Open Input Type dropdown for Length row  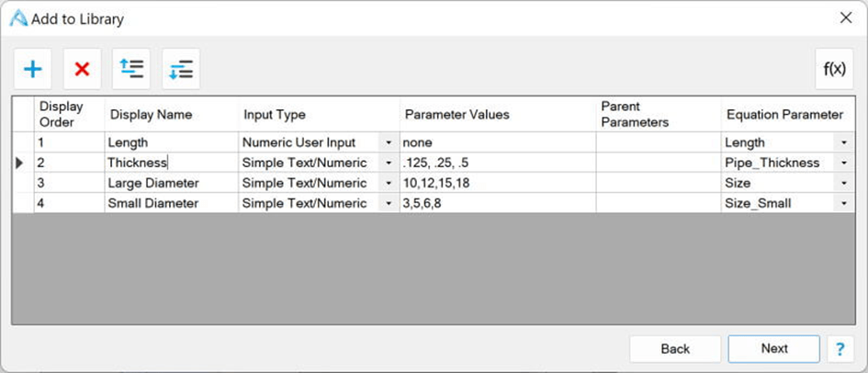389,143
